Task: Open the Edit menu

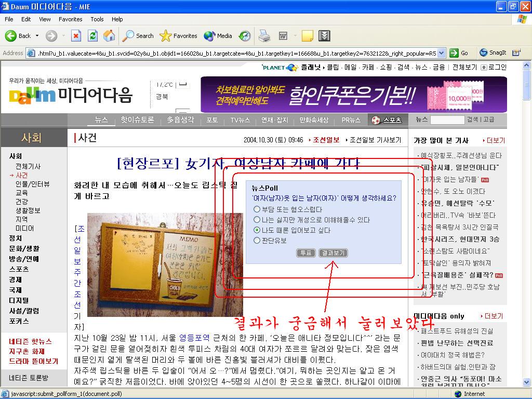Action: tap(26, 19)
